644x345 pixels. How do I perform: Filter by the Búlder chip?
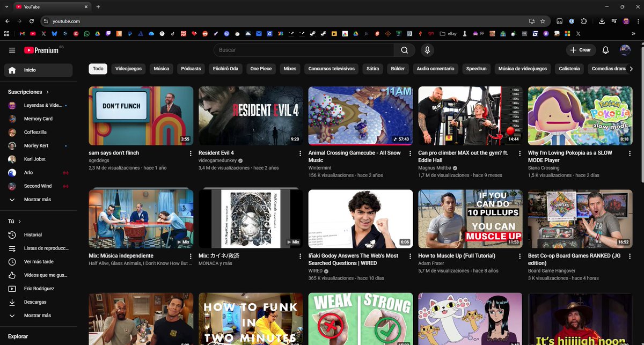pyautogui.click(x=398, y=69)
